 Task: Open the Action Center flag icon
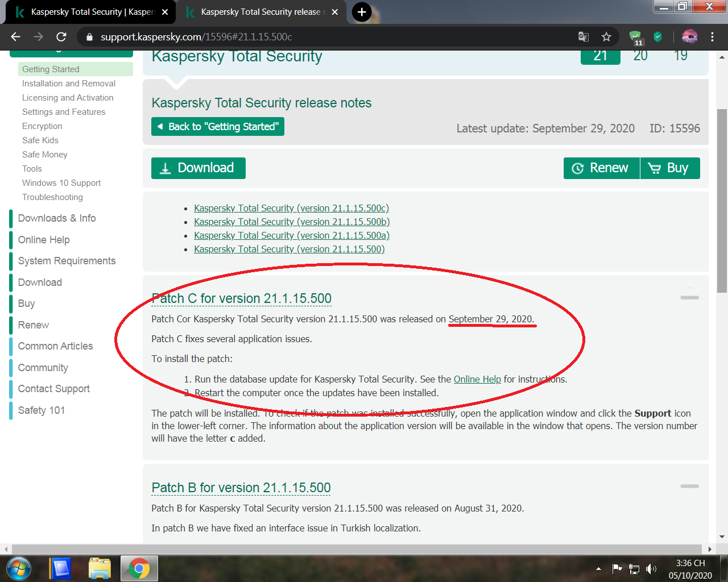click(x=617, y=569)
